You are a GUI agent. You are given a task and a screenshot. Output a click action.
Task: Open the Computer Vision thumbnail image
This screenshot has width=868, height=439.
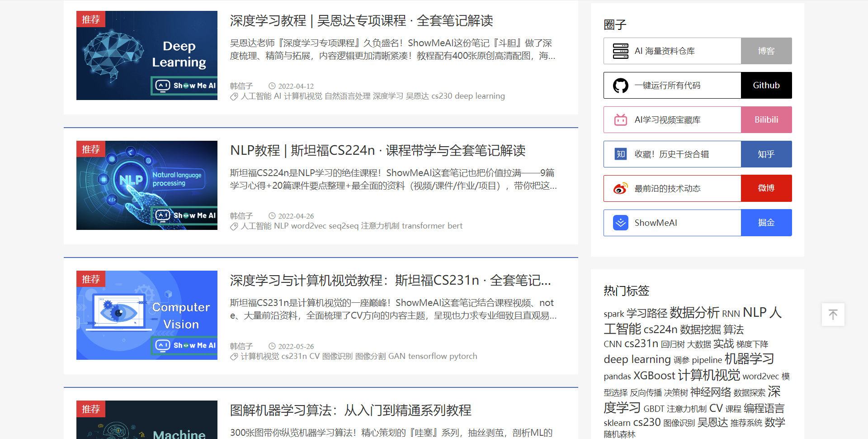[x=147, y=315]
